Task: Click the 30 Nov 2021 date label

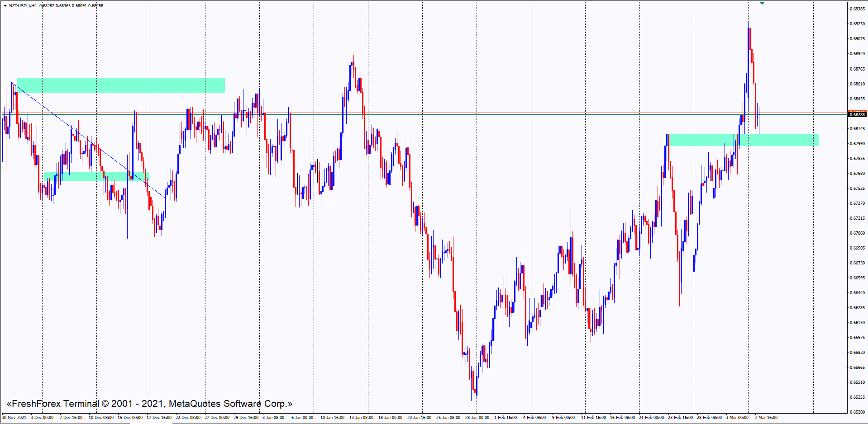Action: (14, 418)
